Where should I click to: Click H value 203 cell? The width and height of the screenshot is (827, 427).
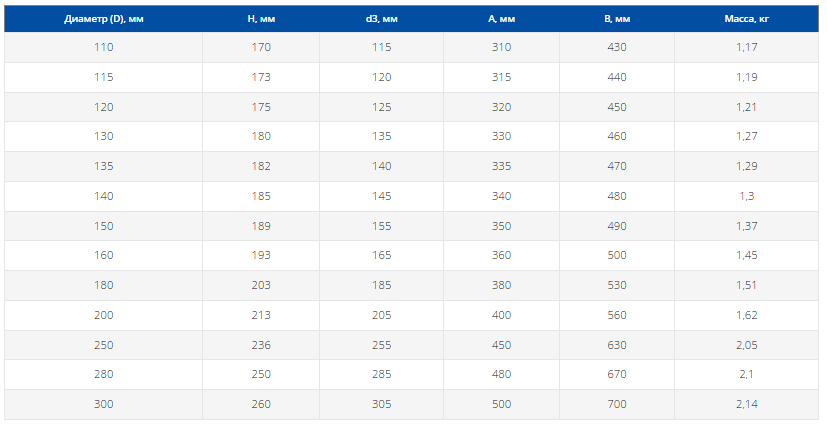coord(261,286)
